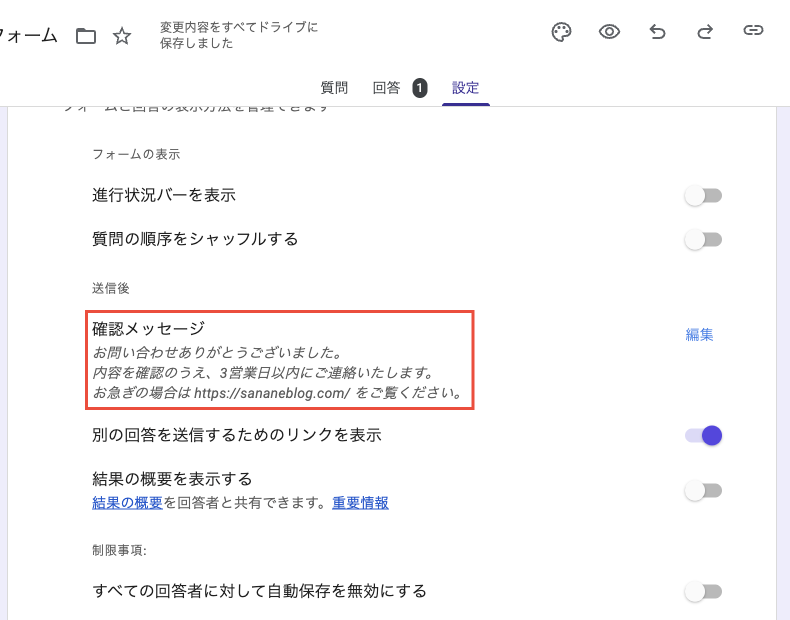Enable the 結果の概要を表示する toggle

703,491
